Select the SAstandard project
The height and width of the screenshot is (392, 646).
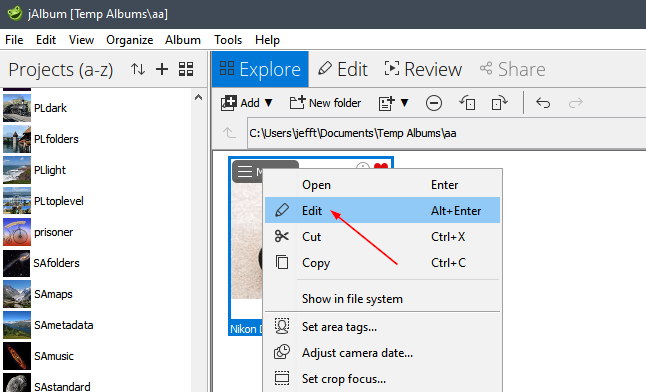pyautogui.click(x=62, y=387)
